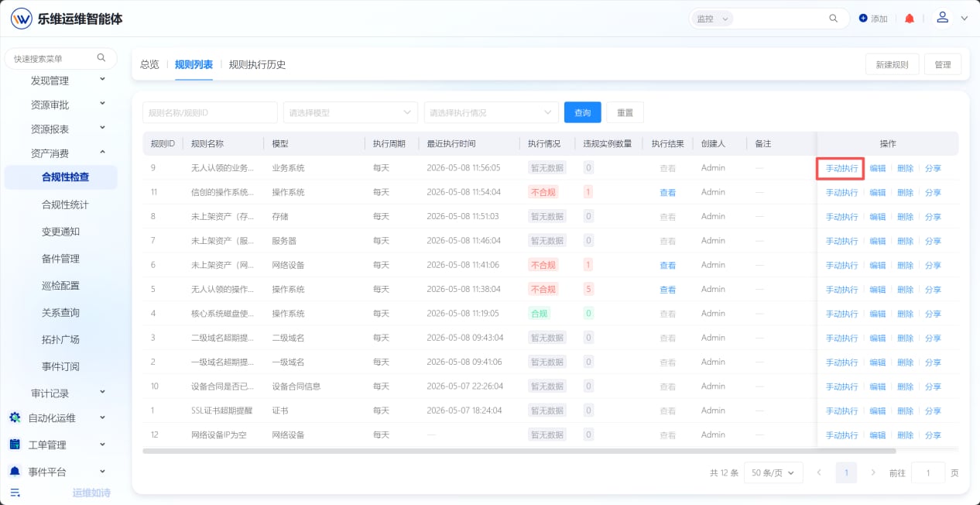Click 查看 result for rule ID 6
The image size is (980, 505).
click(667, 265)
